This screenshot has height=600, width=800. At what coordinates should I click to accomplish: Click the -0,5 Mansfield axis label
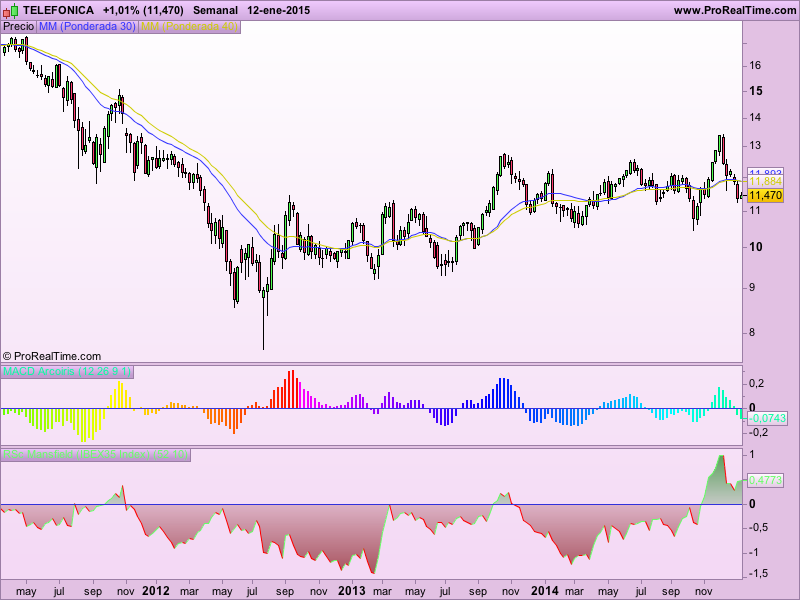click(x=758, y=528)
